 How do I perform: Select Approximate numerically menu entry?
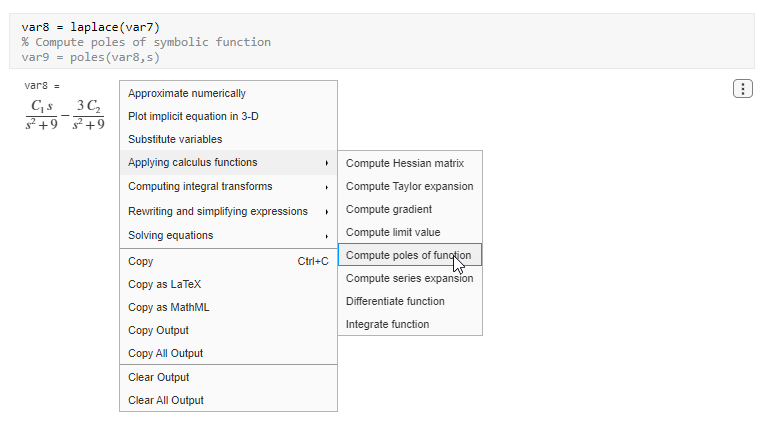click(187, 93)
